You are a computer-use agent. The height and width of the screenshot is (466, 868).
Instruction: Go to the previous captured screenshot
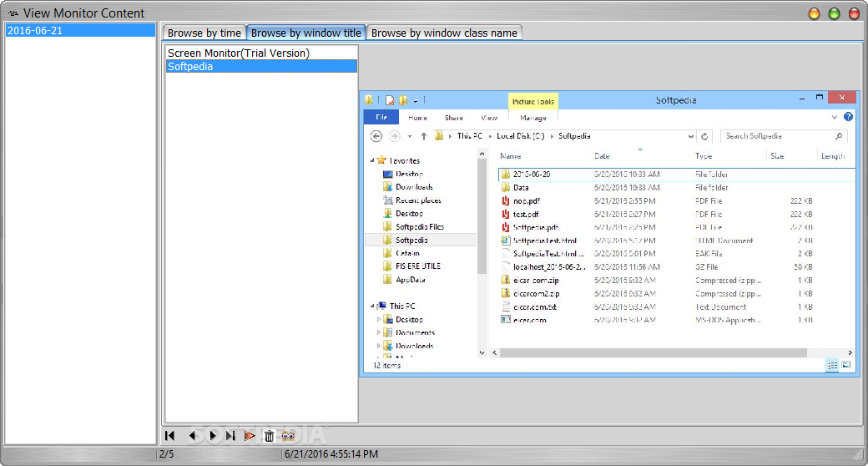192,436
